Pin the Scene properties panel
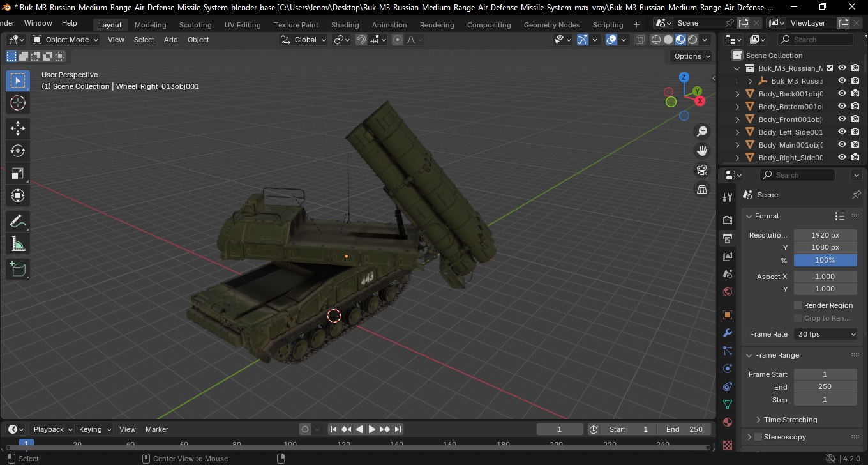The height and width of the screenshot is (465, 868). click(857, 195)
